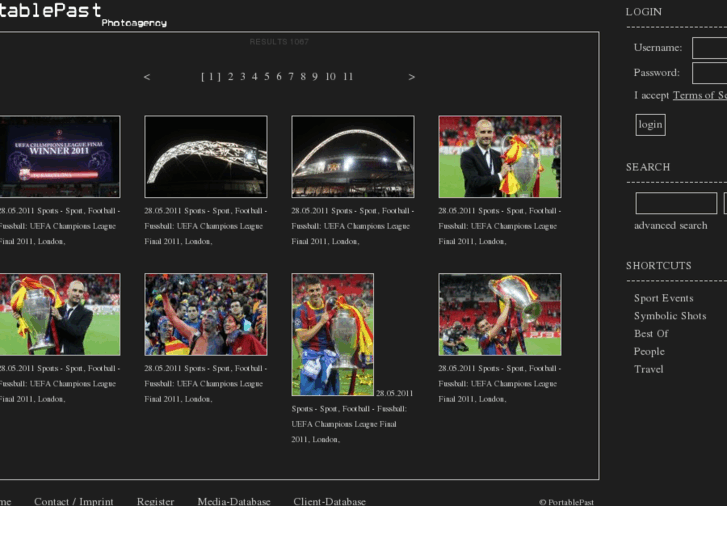The height and width of the screenshot is (545, 727).
Task: Open the close-up Wembley arch thumbnail
Action: [x=206, y=157]
